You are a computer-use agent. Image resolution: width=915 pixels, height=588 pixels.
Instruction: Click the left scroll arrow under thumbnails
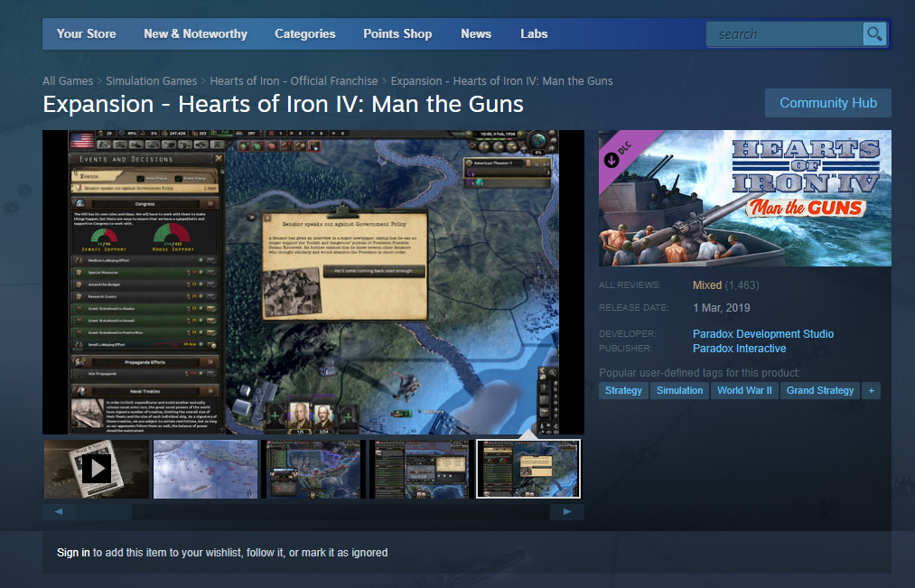pyautogui.click(x=59, y=511)
